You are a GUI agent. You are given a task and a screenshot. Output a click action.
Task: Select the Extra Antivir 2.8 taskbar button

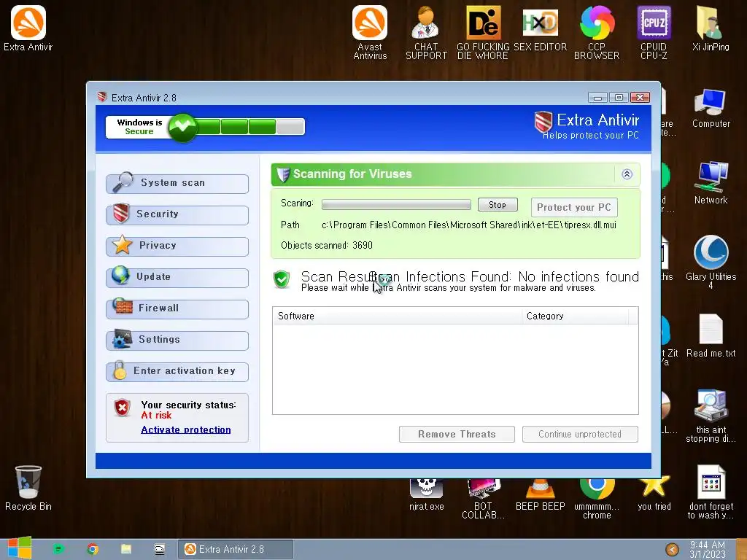[236, 550]
